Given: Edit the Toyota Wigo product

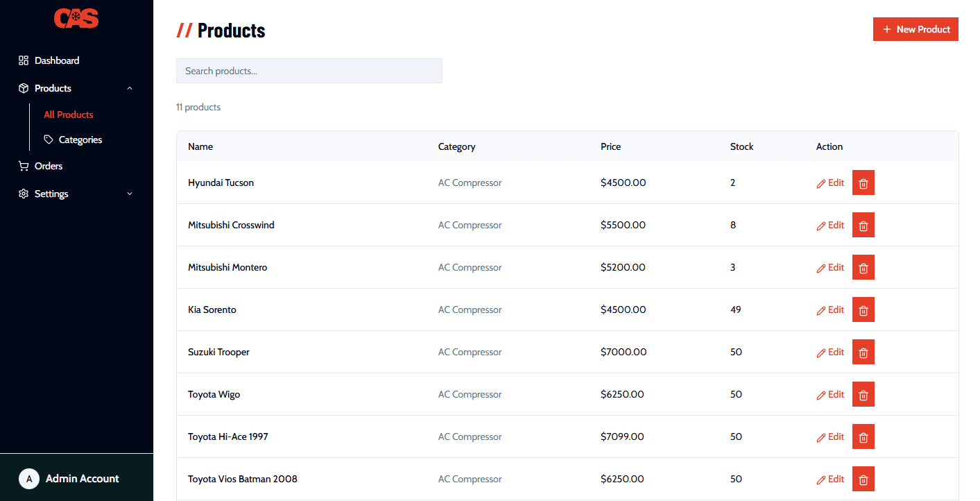Looking at the screenshot, I should (x=830, y=394).
